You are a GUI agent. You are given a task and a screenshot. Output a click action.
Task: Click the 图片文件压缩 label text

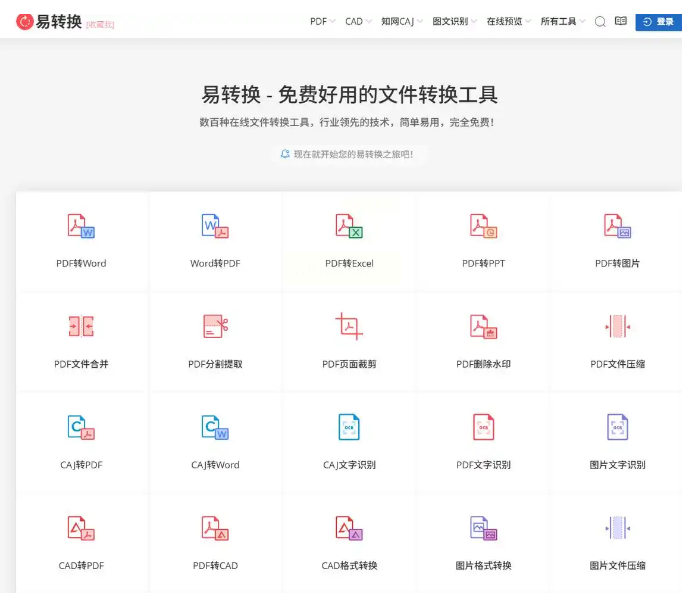click(617, 566)
